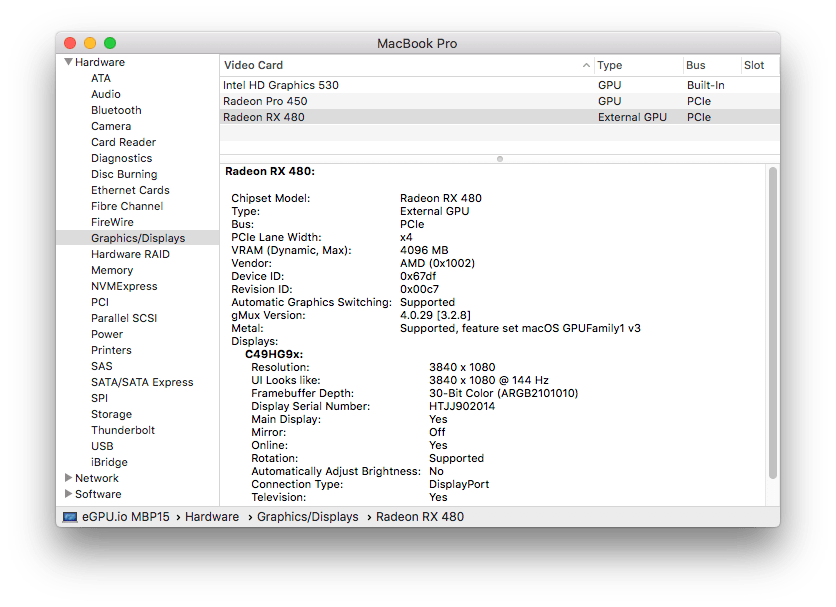
Task: Click the Radeon RX 480 detail heading
Action: [x=270, y=171]
